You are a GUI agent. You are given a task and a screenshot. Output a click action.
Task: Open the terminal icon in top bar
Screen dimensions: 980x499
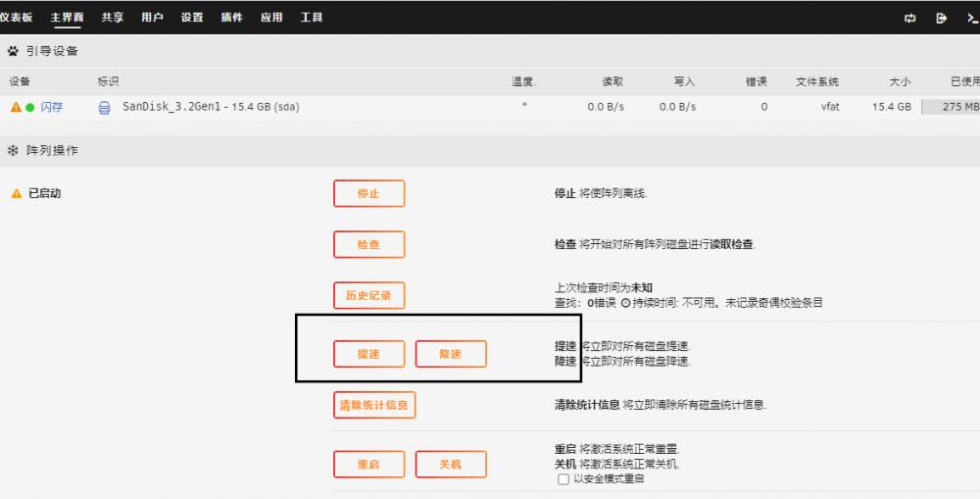(x=972, y=18)
